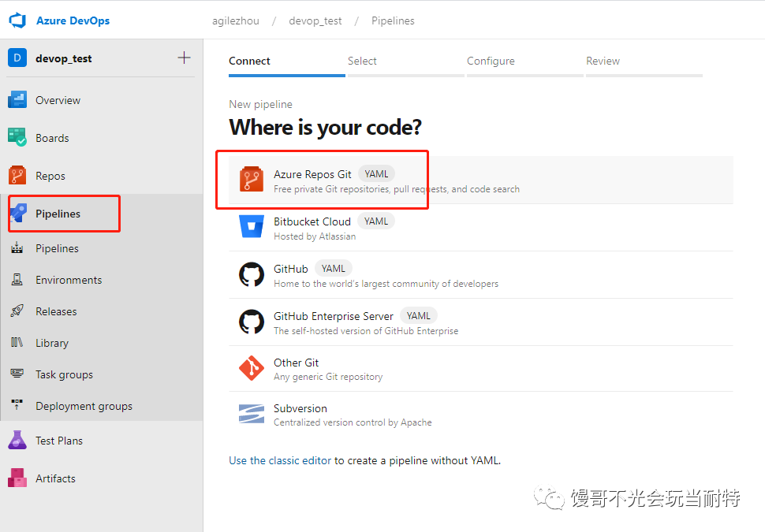
Task: Click the YAML badge next to Azure Repos Git
Action: point(377,174)
